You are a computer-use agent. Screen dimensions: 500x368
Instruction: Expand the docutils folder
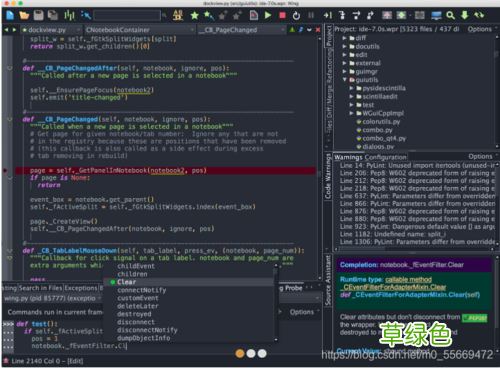[x=344, y=46]
